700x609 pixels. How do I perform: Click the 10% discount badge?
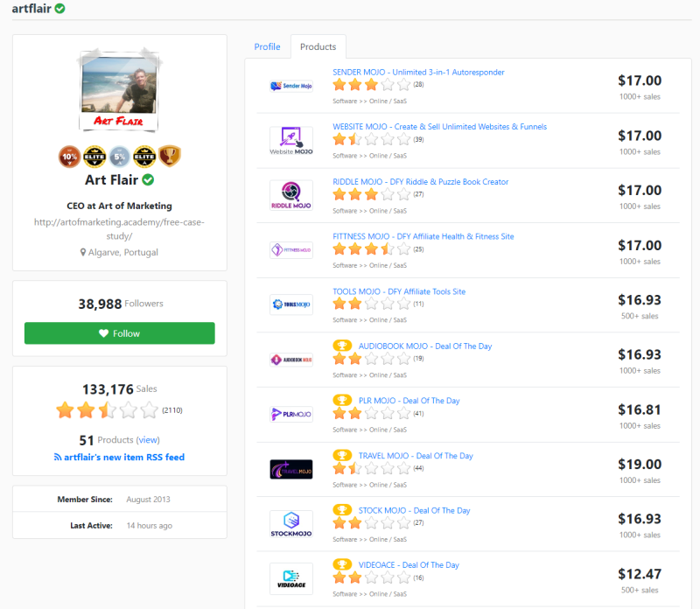click(69, 157)
